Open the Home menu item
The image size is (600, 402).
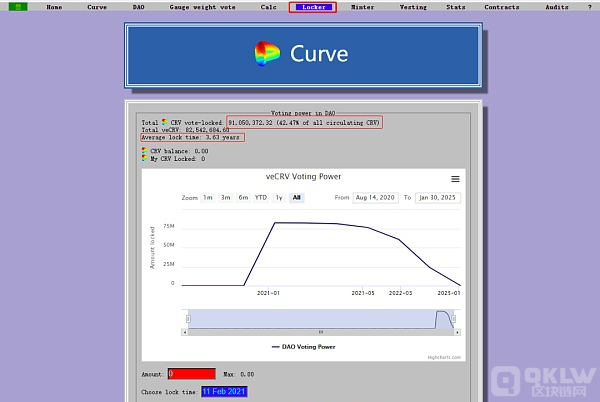(x=54, y=7)
